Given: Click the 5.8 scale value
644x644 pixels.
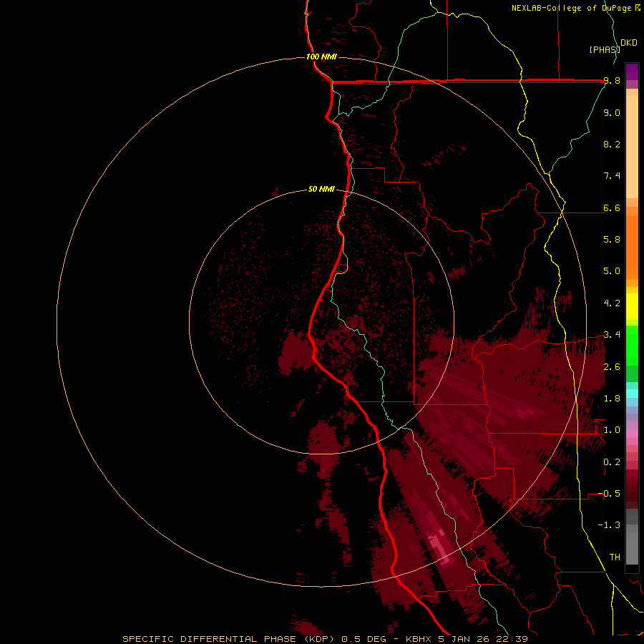Looking at the screenshot, I should click(612, 240).
